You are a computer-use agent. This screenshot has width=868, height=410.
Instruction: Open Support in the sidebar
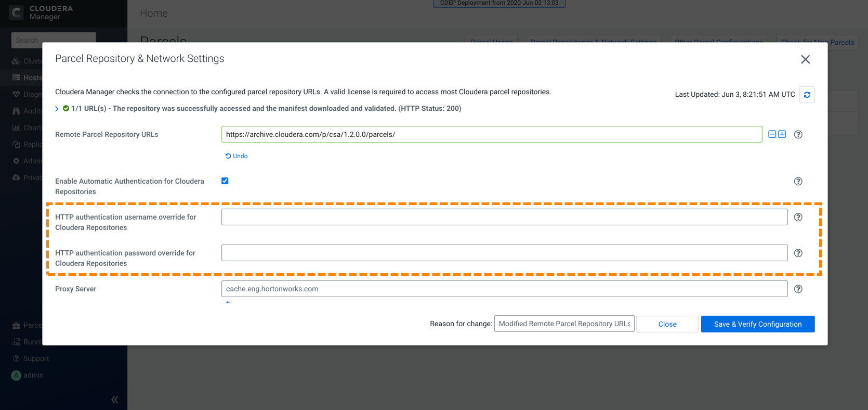tap(30, 358)
